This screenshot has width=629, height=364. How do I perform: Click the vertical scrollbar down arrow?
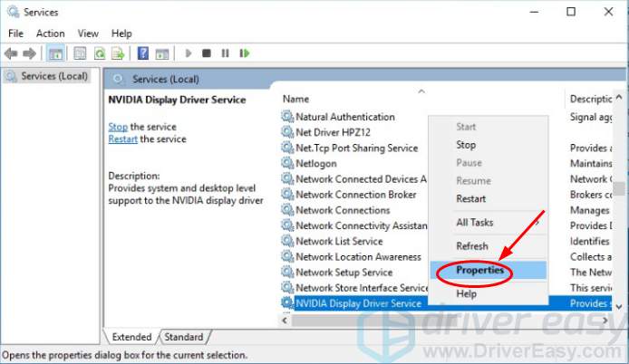[619, 307]
